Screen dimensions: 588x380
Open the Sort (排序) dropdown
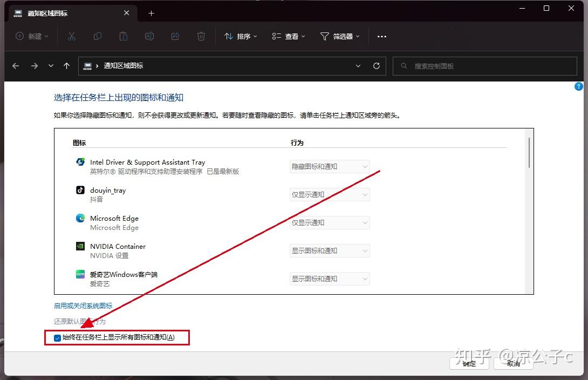click(x=241, y=36)
